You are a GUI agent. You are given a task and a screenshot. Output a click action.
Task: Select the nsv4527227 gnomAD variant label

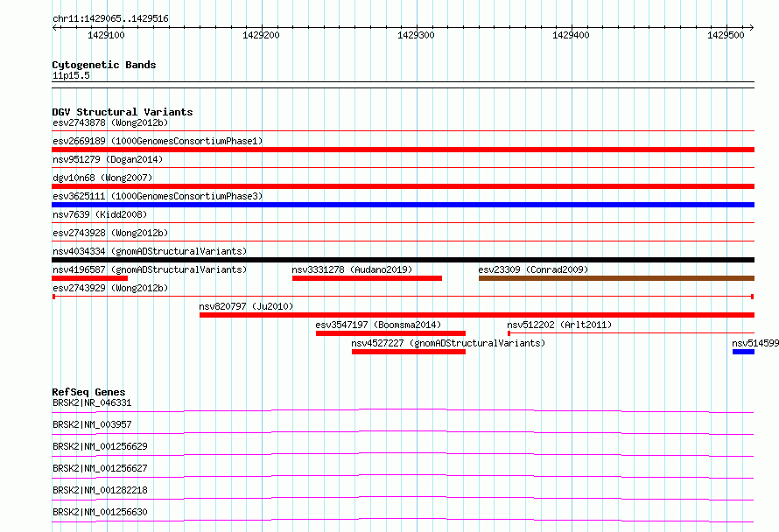point(448,343)
